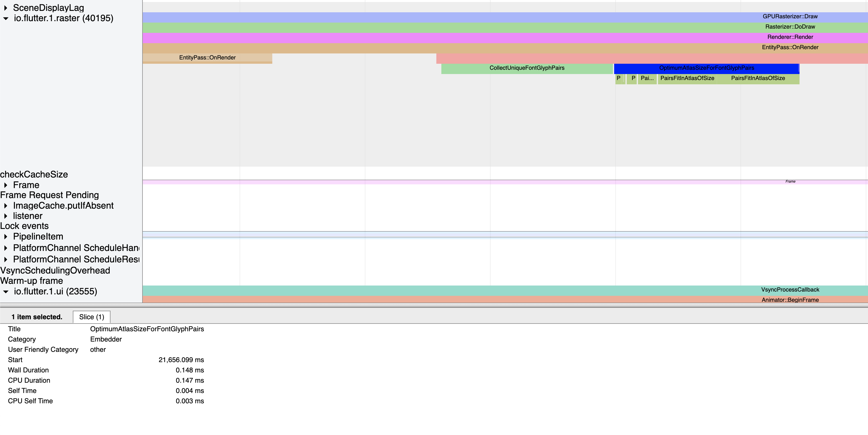Image resolution: width=868 pixels, height=435 pixels.
Task: Click the OptimumAtlasSizeForFontGlyphPairs blue slice
Action: [706, 68]
